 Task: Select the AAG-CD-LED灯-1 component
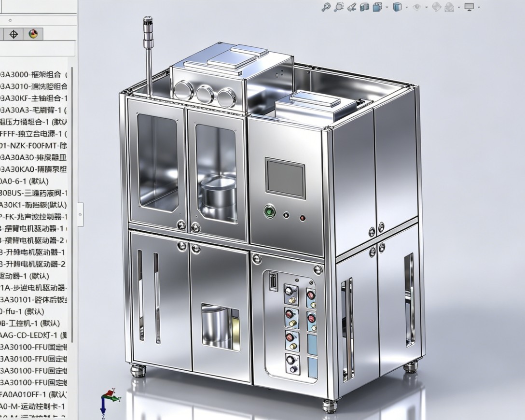tap(33, 335)
